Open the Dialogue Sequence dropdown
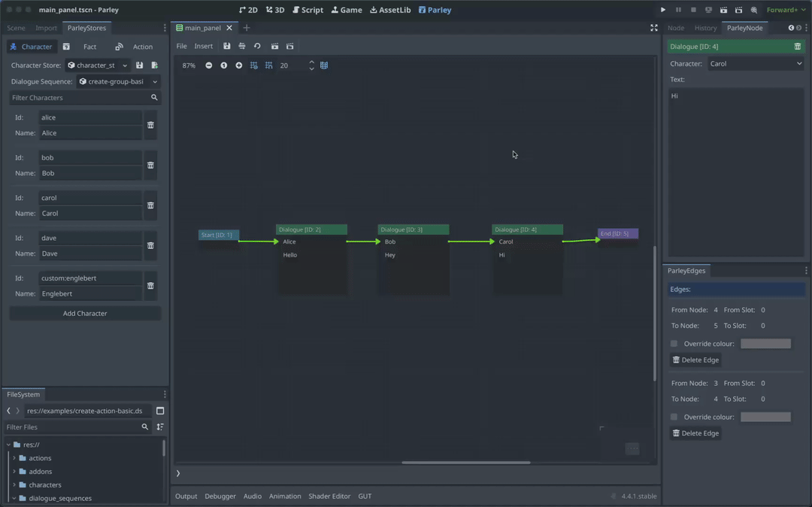The width and height of the screenshot is (812, 507). tap(117, 81)
